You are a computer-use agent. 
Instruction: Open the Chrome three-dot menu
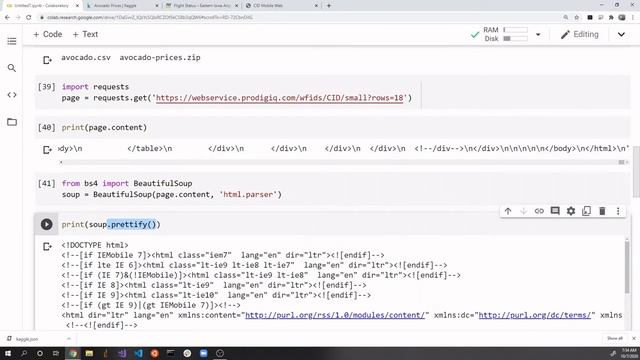[633, 17]
